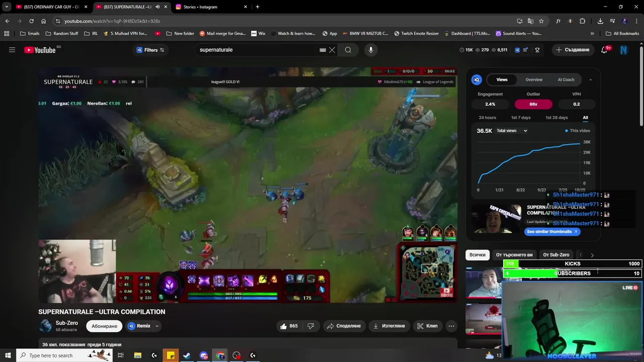Start voice search with the microphone

pyautogui.click(x=371, y=50)
